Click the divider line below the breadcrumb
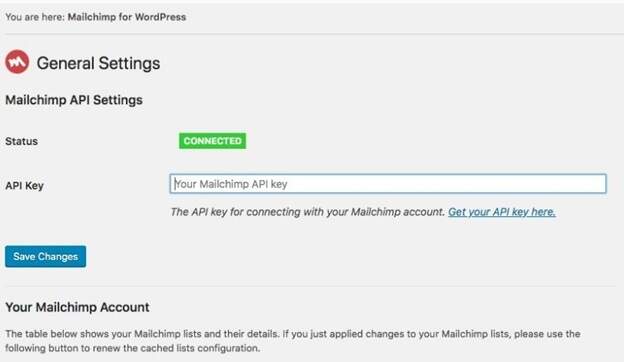Viewport: 624px width, 362px height. click(x=312, y=34)
